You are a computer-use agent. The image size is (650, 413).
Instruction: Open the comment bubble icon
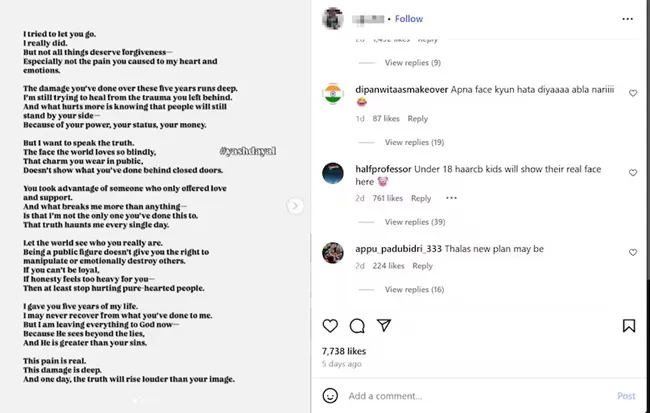coord(357,326)
